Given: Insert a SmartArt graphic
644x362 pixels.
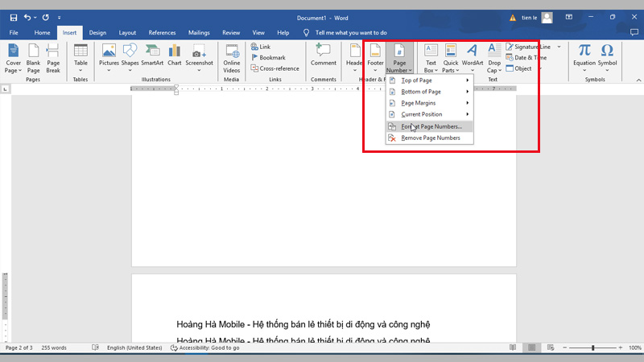Looking at the screenshot, I should click(x=152, y=55).
